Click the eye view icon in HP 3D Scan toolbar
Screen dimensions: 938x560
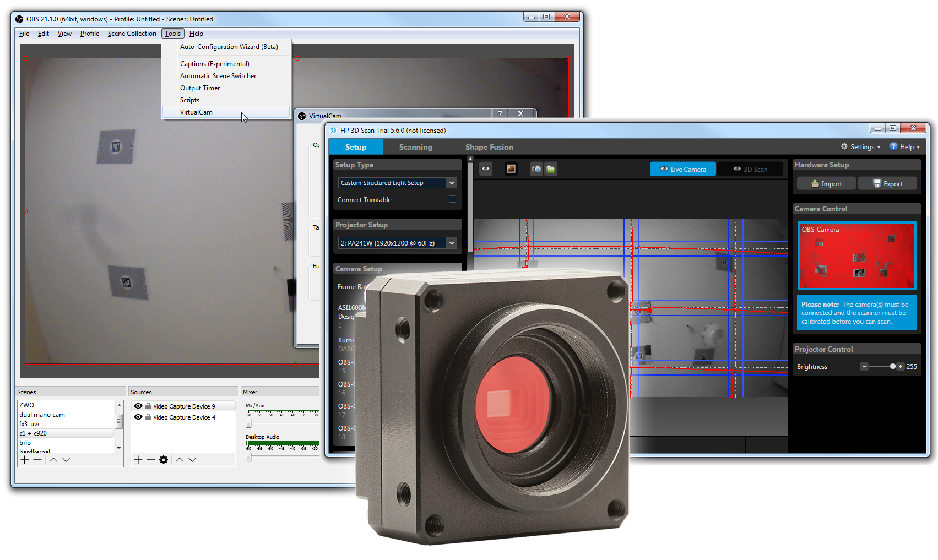485,169
